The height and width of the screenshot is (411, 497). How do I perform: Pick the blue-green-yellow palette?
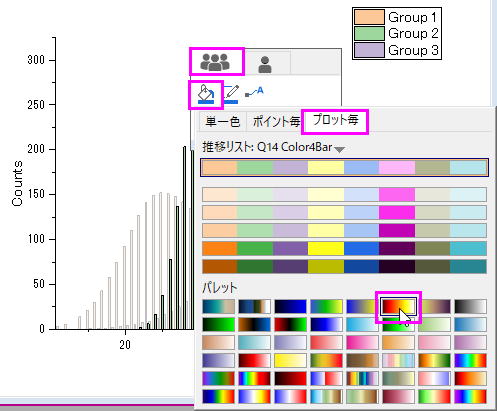(x=326, y=307)
